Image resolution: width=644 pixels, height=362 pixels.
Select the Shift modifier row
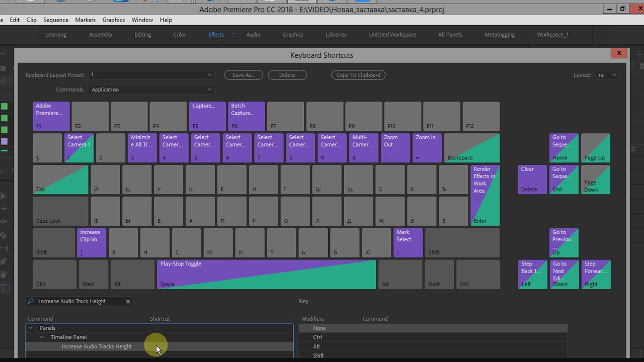(x=433, y=355)
